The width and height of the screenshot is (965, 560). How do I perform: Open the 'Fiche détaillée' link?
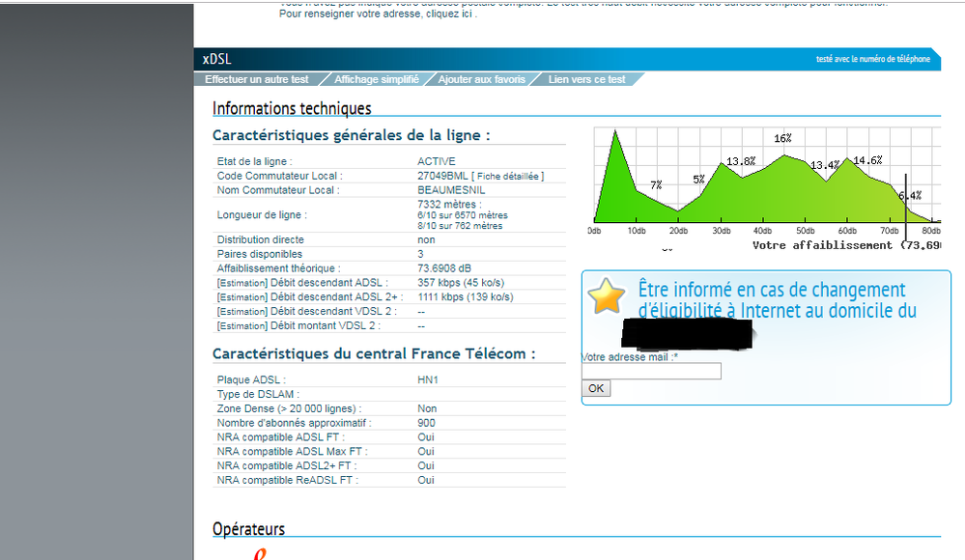(x=510, y=176)
